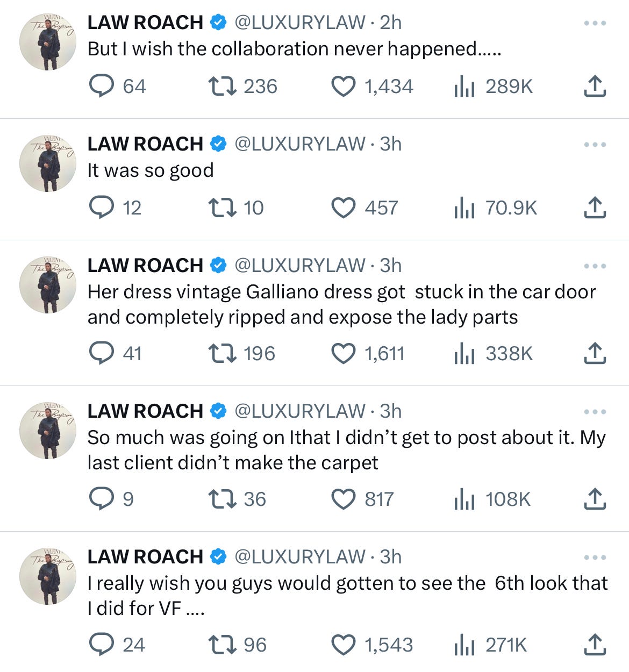
Task: Click the '3h' timestamp on the carpet tweet
Action: [391, 411]
